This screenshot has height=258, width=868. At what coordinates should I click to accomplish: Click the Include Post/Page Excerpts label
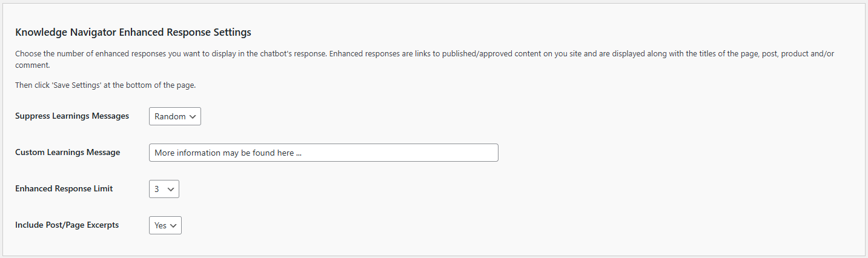tap(67, 225)
